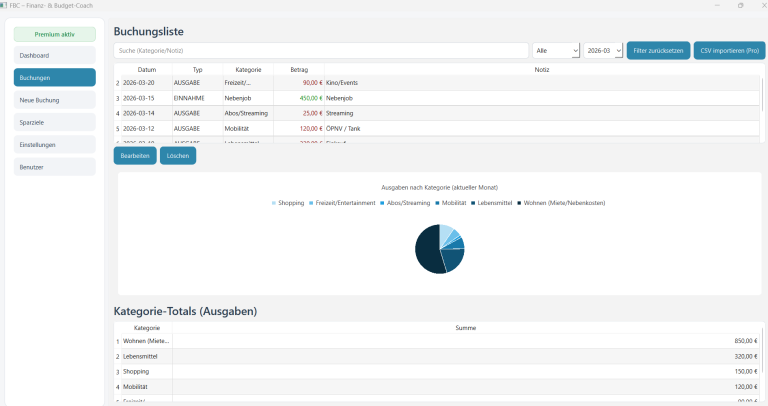Viewport: 768px width, 406px height.
Task: Maximize the FBC application window
Action: [740, 5]
